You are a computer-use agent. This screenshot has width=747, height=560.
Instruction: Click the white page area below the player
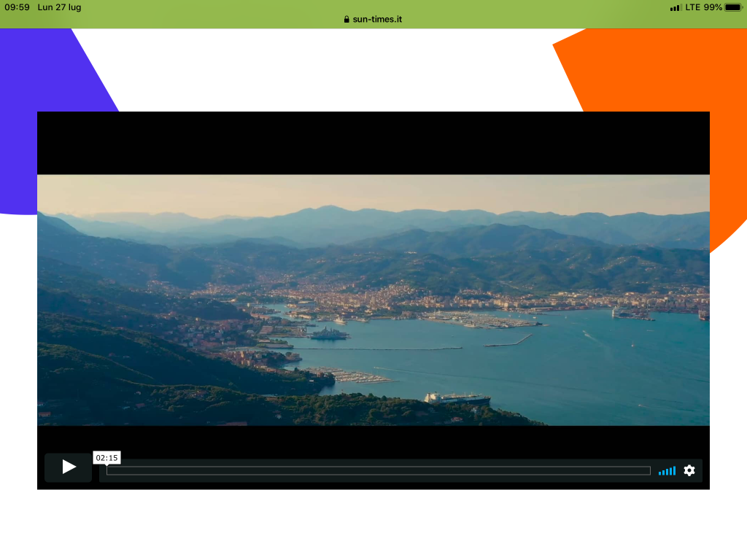tap(373, 525)
